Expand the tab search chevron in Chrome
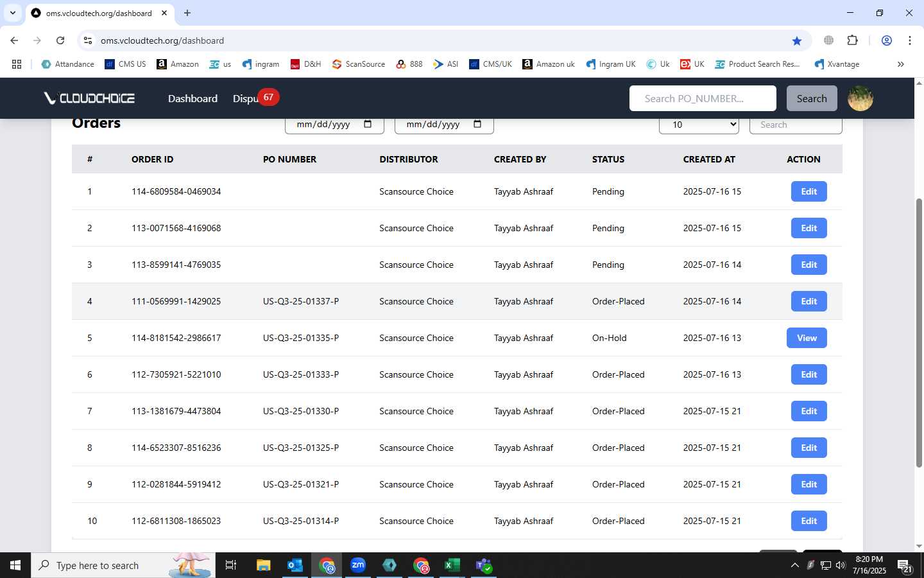This screenshot has height=578, width=924. (12, 13)
